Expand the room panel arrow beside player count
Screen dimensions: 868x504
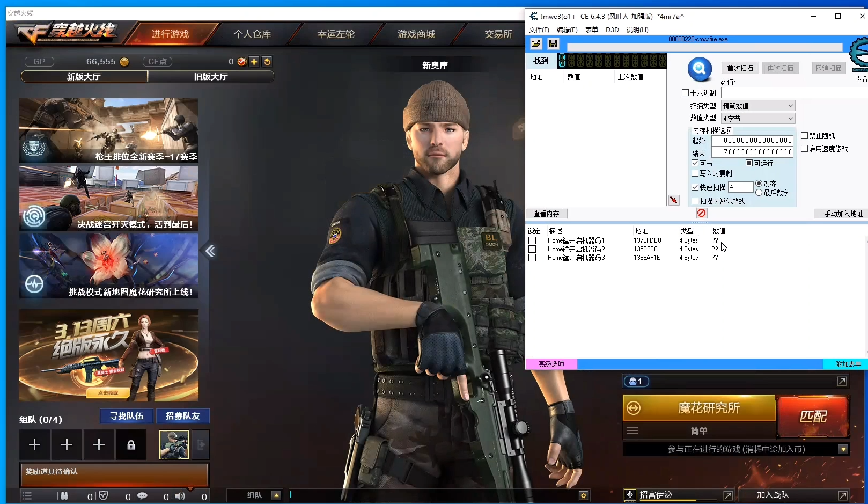click(x=842, y=381)
